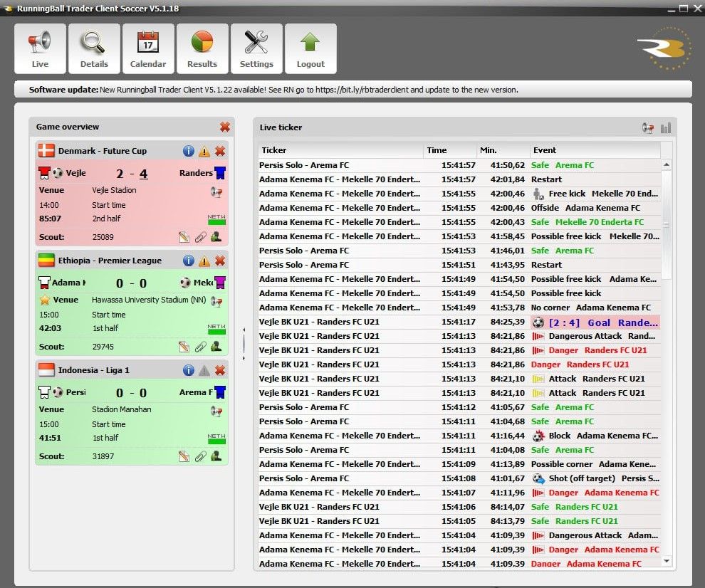Show info for Indonesia - Liga 1 game

[x=189, y=370]
